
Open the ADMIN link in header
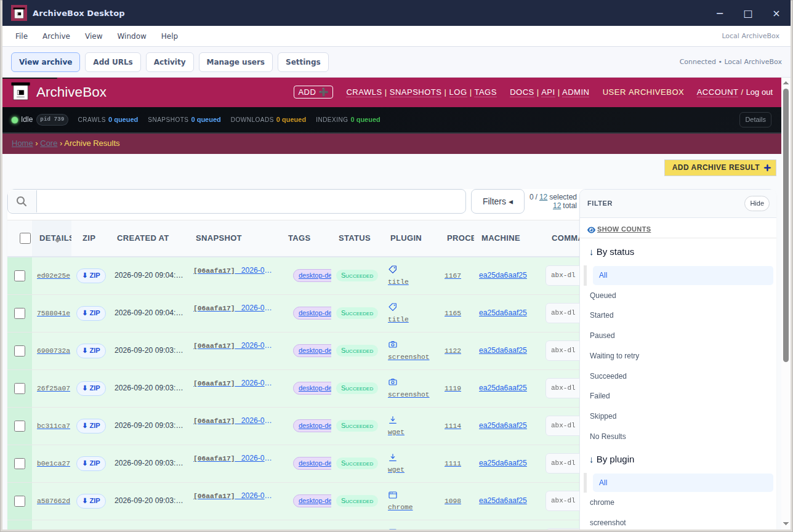click(x=576, y=92)
